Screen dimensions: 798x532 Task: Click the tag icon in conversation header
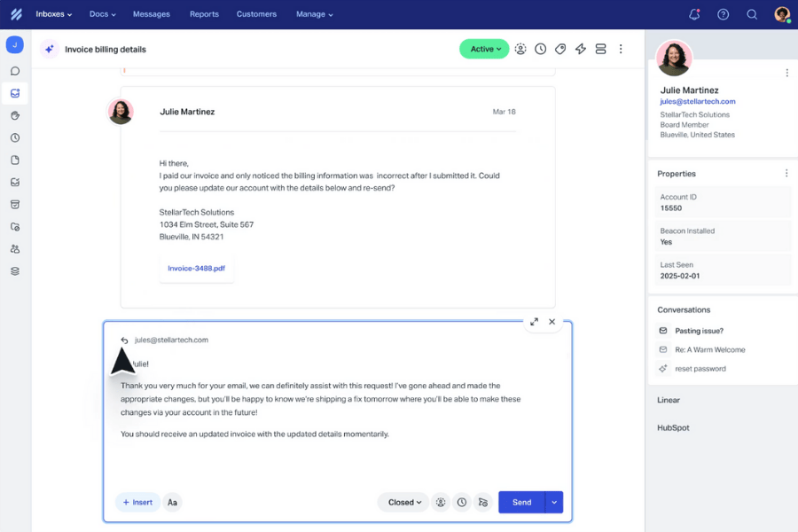560,49
